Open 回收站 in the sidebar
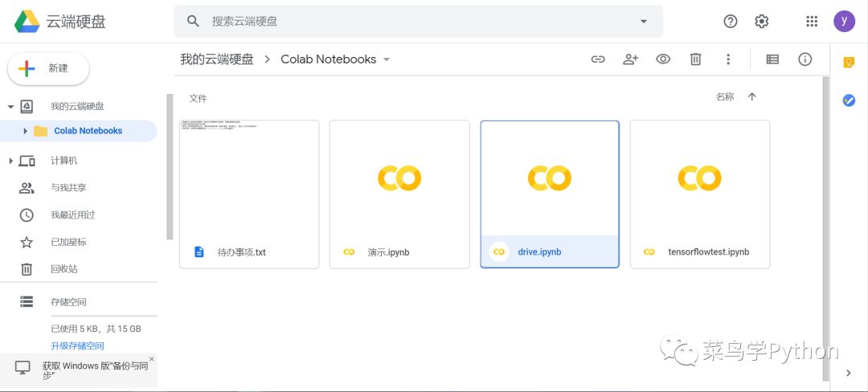This screenshot has width=868, height=392. click(x=63, y=269)
